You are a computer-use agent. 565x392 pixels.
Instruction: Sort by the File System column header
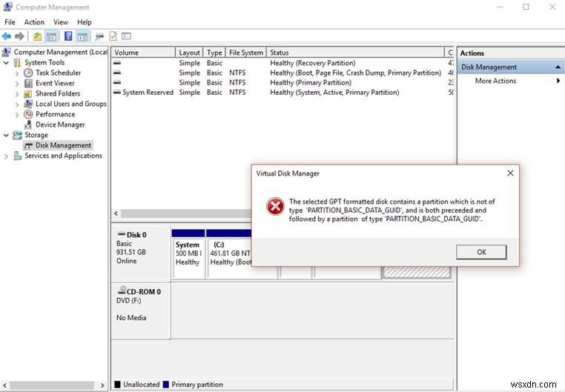click(246, 53)
